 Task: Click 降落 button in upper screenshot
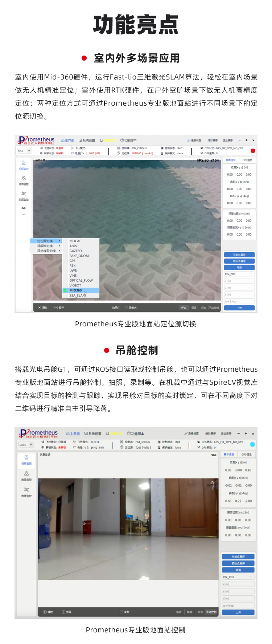point(239,267)
